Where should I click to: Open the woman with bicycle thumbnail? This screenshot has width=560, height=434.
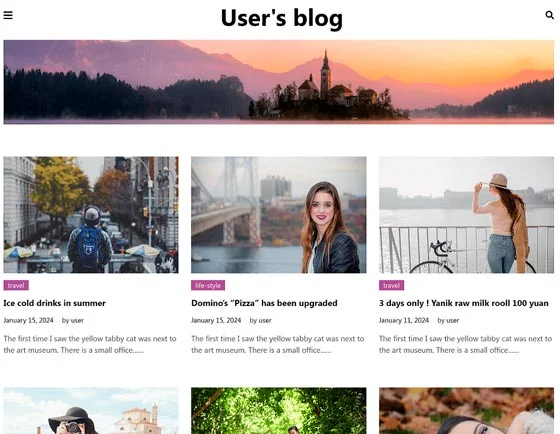point(466,215)
